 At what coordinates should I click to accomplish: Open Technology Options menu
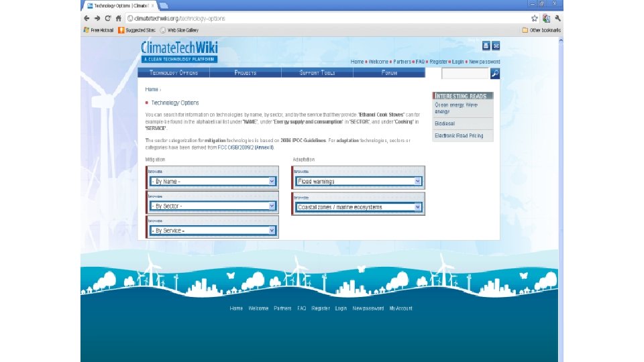tap(174, 72)
